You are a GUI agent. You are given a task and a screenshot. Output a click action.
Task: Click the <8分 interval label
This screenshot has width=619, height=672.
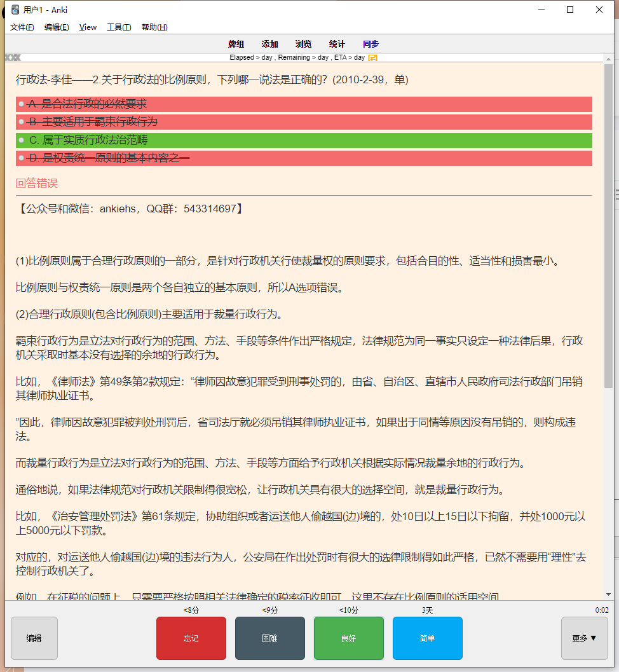[x=191, y=610]
